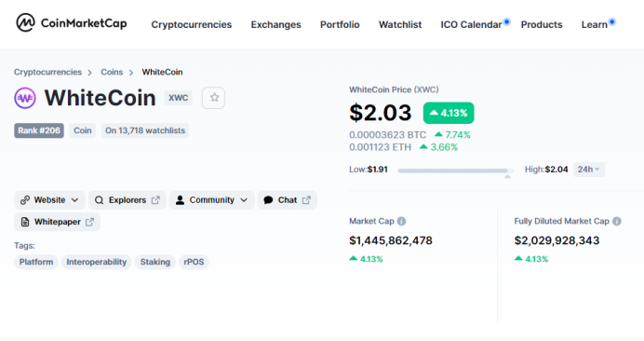Click the WhiteCoin purple coin logo

25,98
